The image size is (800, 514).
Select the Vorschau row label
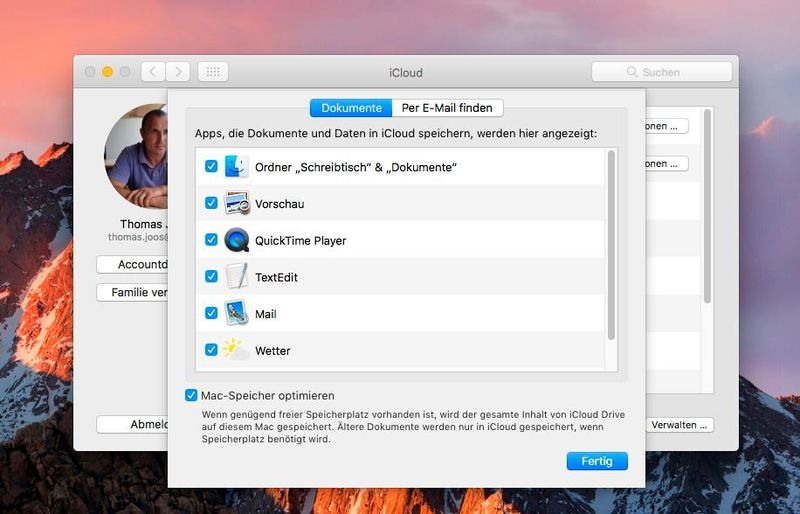coord(280,204)
